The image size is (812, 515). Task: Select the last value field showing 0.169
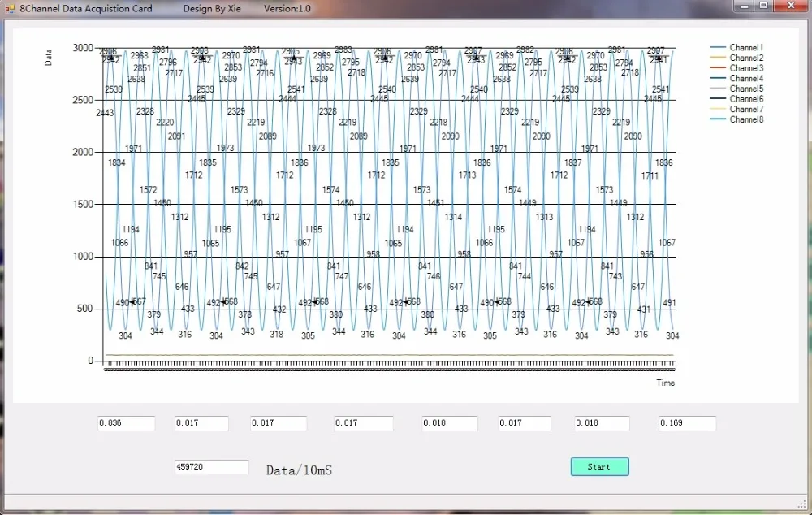pos(687,422)
